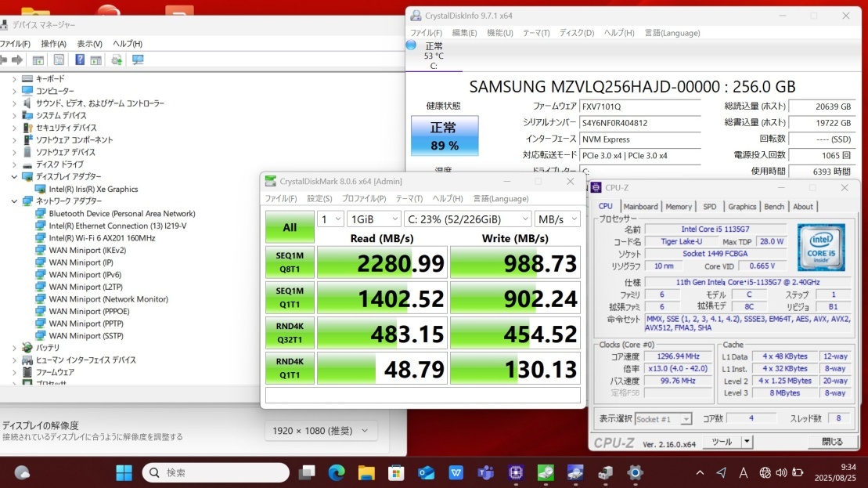Click the scan for hardware changes monitor icon
Screen dimensions: 868x488
[x=138, y=60]
